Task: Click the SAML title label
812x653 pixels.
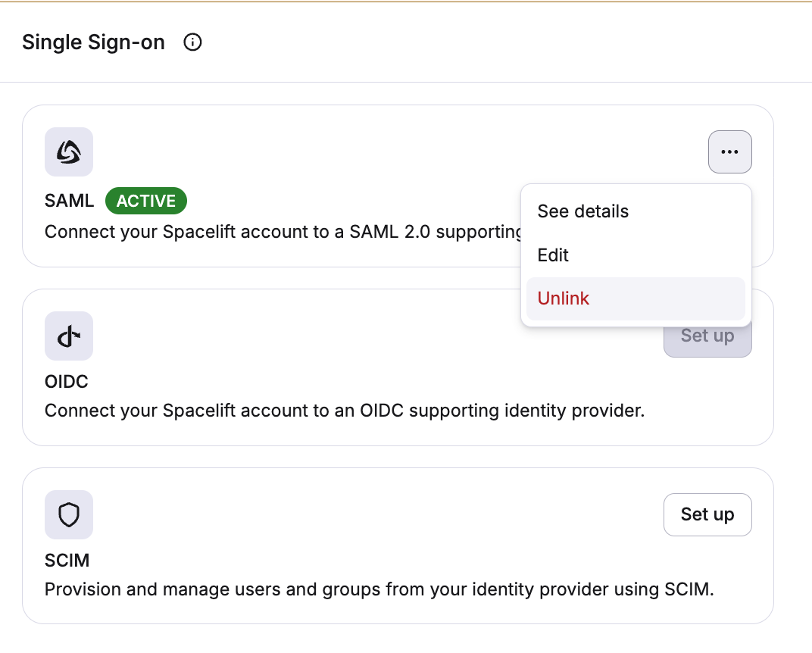Action: coord(69,201)
